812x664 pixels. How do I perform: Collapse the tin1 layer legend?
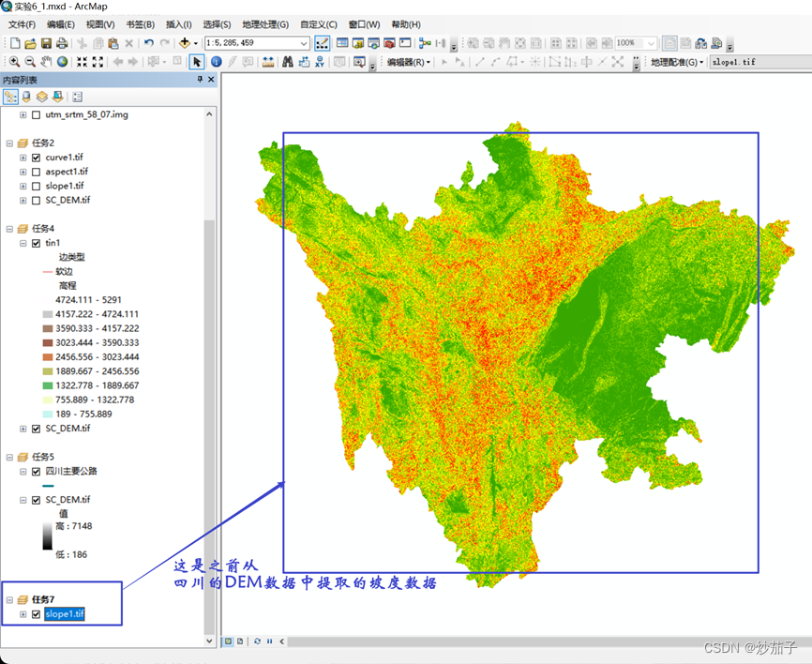(23, 243)
